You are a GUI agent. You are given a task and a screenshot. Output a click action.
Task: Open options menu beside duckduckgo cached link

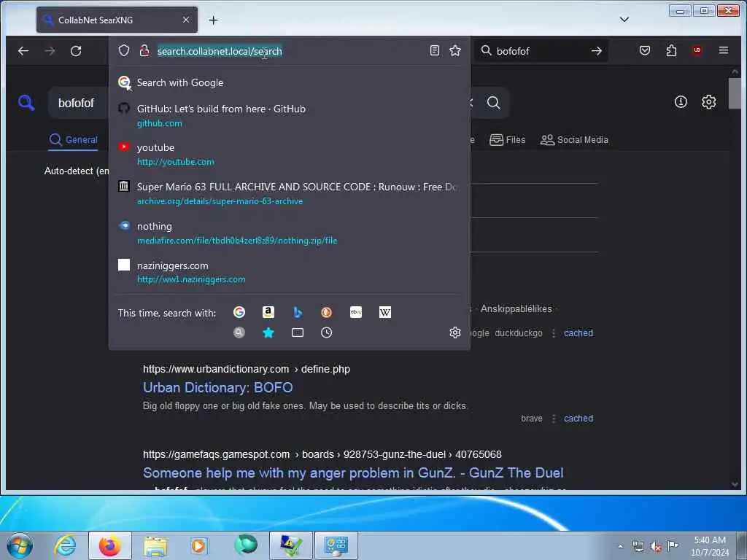[553, 332]
